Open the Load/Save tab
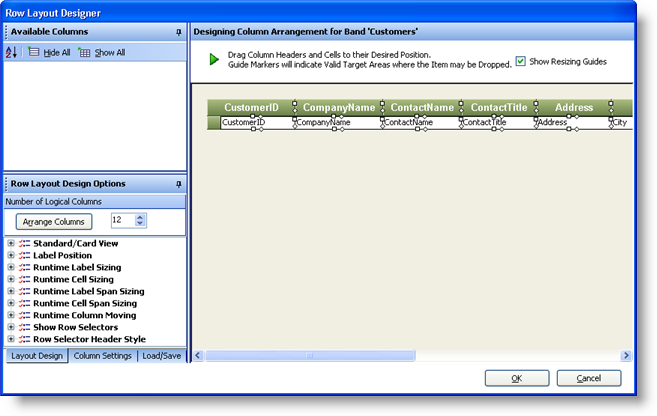 click(161, 356)
